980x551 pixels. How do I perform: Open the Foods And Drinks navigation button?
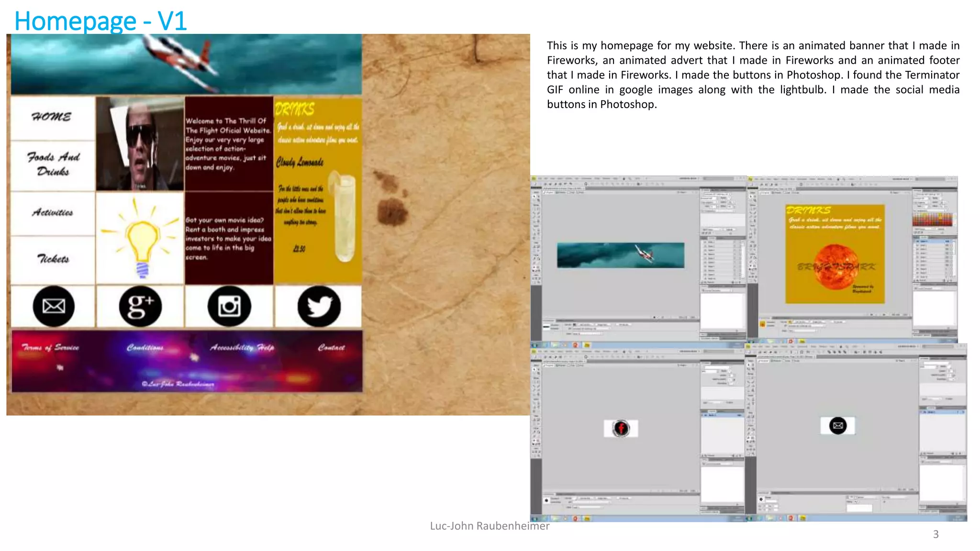[53, 164]
